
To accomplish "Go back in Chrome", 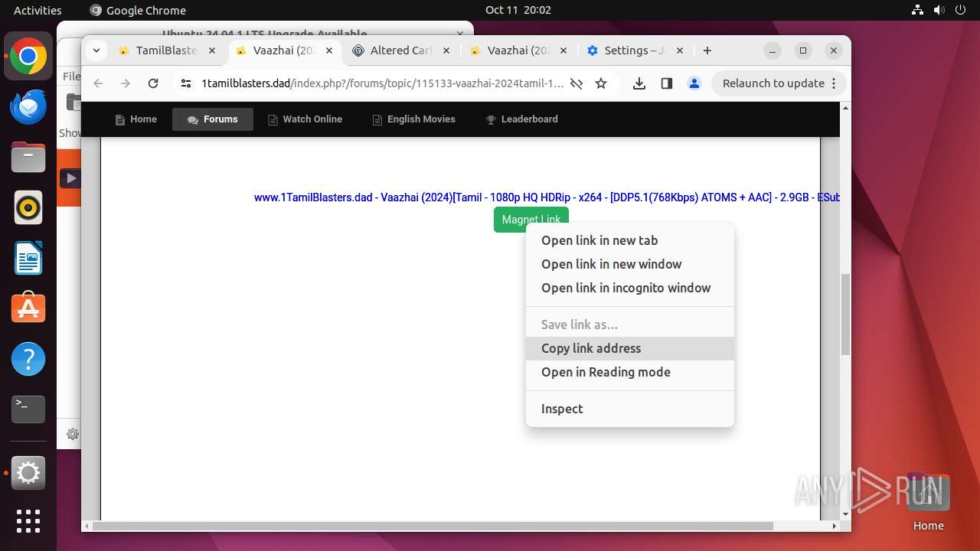I will click(98, 83).
